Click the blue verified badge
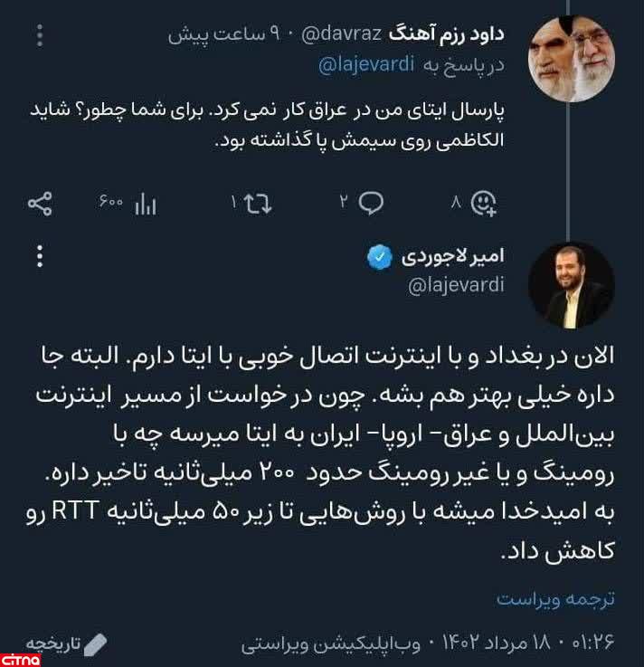 (x=379, y=258)
